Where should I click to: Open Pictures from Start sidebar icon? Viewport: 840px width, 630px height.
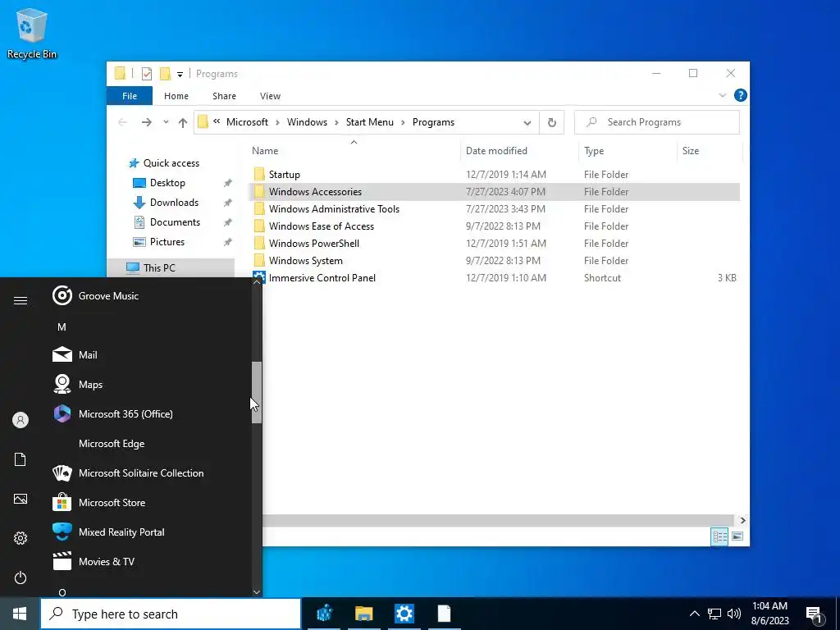click(x=21, y=499)
